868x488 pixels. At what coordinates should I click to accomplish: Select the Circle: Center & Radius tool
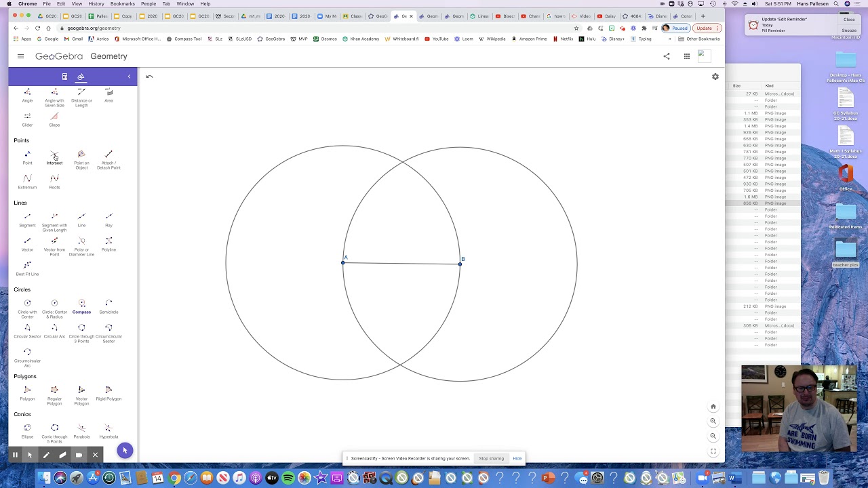click(x=54, y=309)
